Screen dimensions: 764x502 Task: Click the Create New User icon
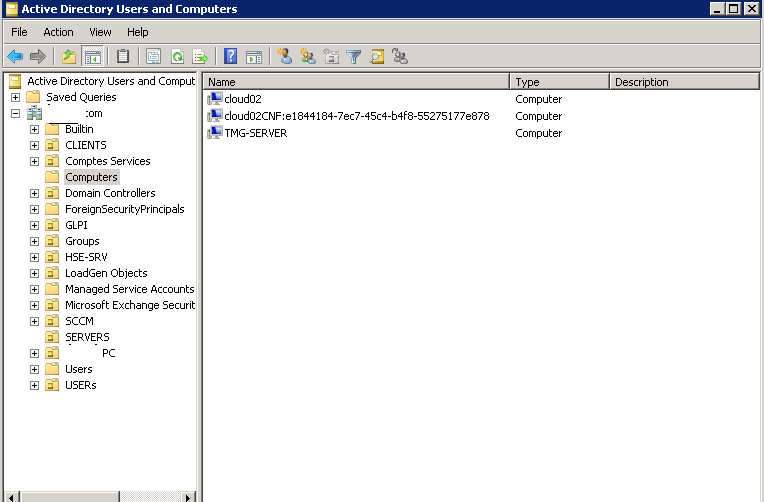click(285, 57)
